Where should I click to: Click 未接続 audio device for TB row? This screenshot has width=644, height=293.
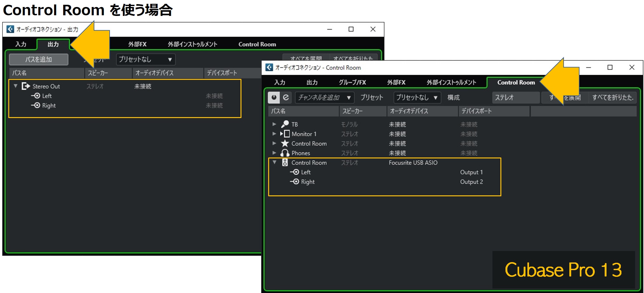(x=397, y=124)
